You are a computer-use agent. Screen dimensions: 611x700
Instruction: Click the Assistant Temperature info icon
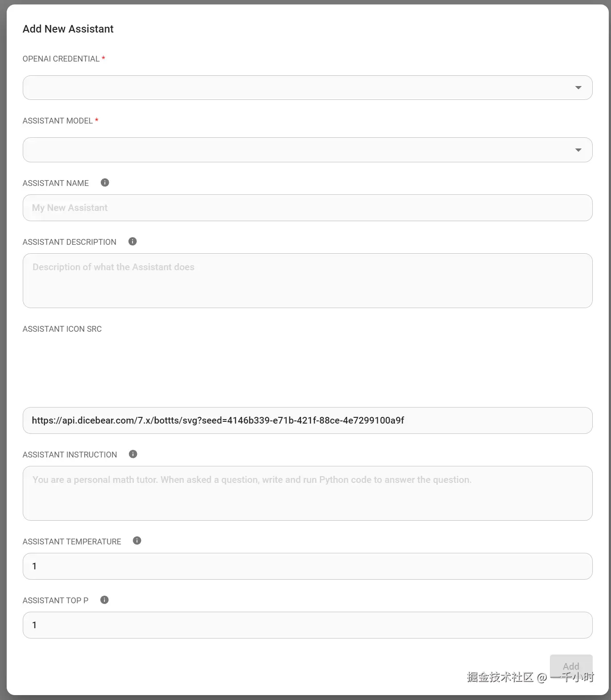point(137,540)
